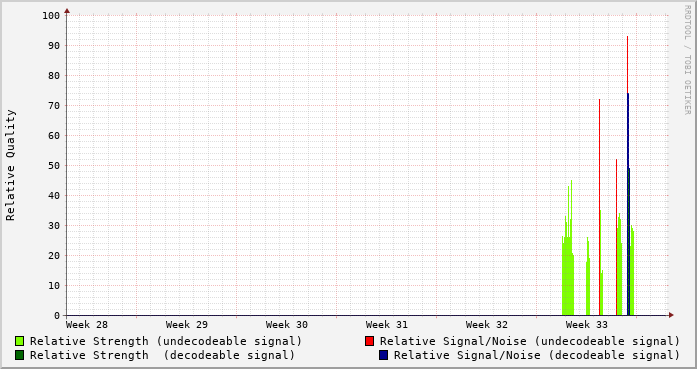The image size is (697, 369).
Task: Click the Relative Quality axis title
Action: (10, 165)
